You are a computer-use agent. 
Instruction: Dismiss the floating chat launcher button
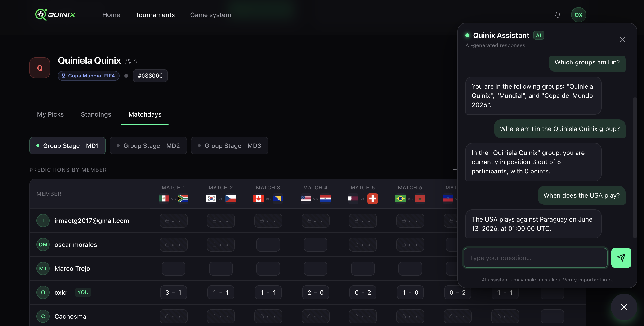tap(624, 307)
